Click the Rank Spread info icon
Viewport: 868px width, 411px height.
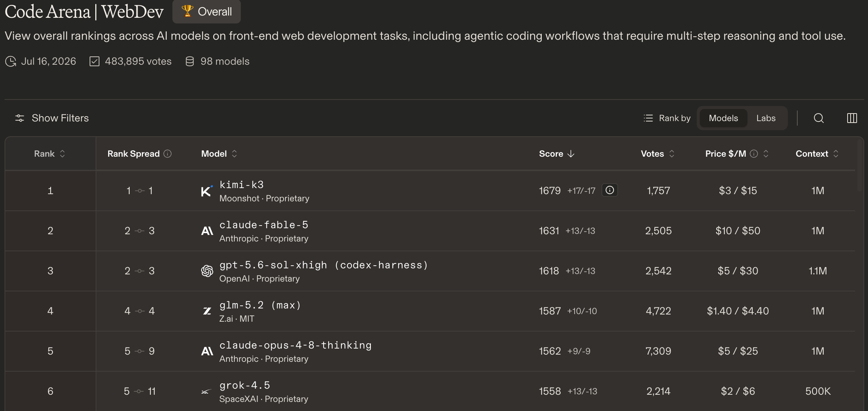(x=167, y=154)
